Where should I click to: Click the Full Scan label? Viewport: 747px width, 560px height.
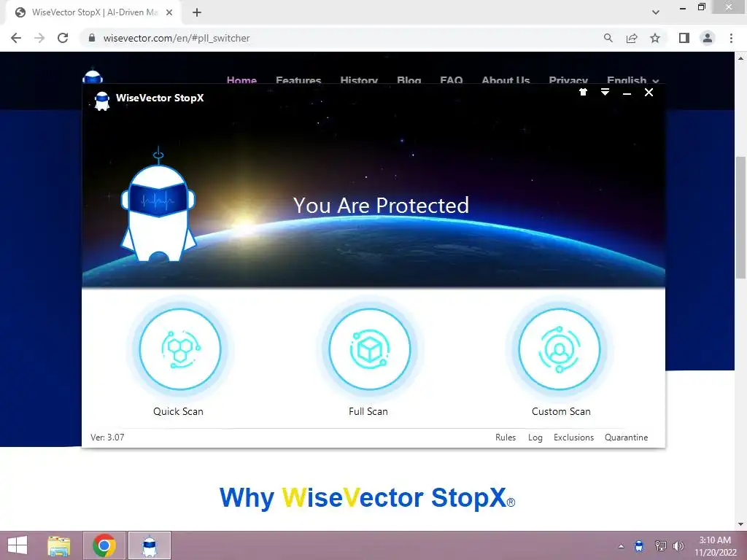[x=368, y=411]
